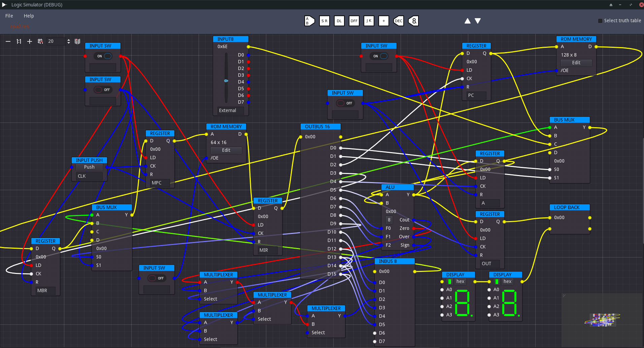Screen dimensions: 644x348
Task: Select the LOOP BACK node title
Action: (570, 207)
